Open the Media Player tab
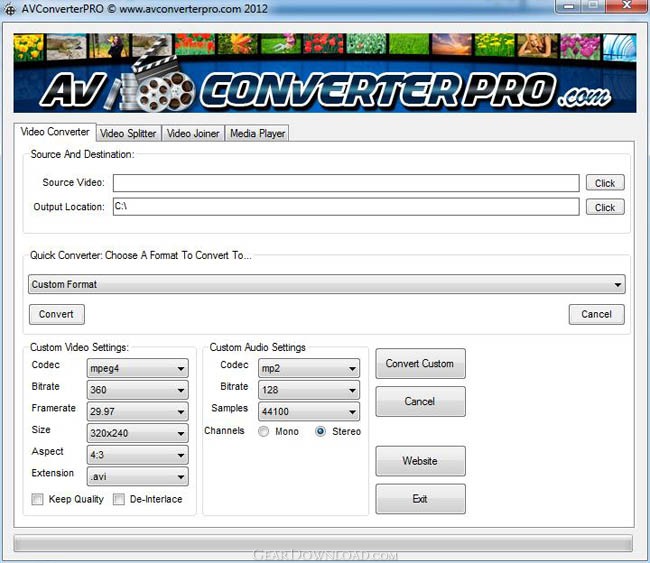Viewport: 650px width, 563px height. (257, 133)
